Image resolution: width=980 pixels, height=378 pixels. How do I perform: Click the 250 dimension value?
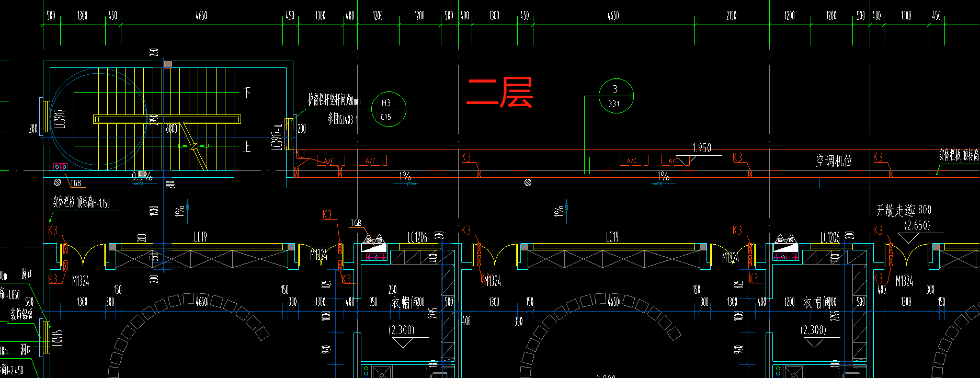[393, 289]
